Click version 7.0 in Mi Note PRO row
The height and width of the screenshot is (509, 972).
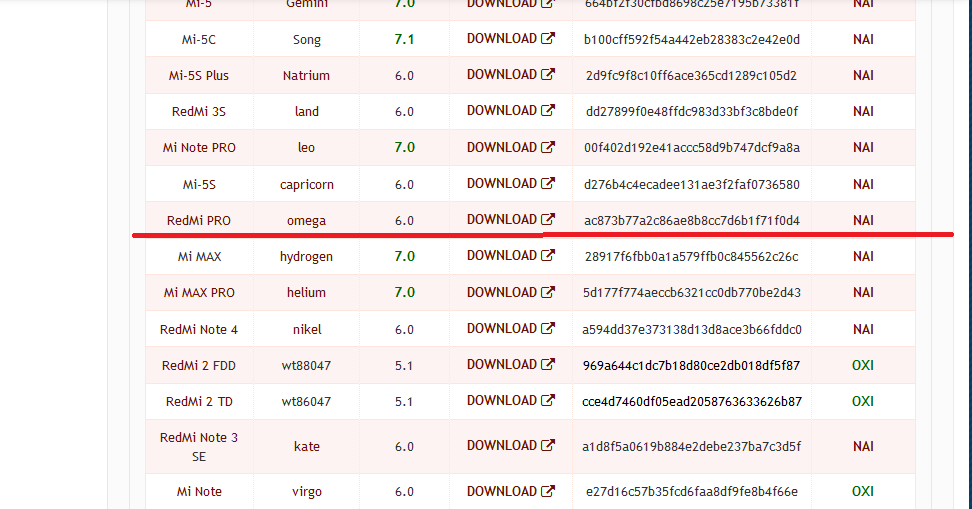coord(404,148)
